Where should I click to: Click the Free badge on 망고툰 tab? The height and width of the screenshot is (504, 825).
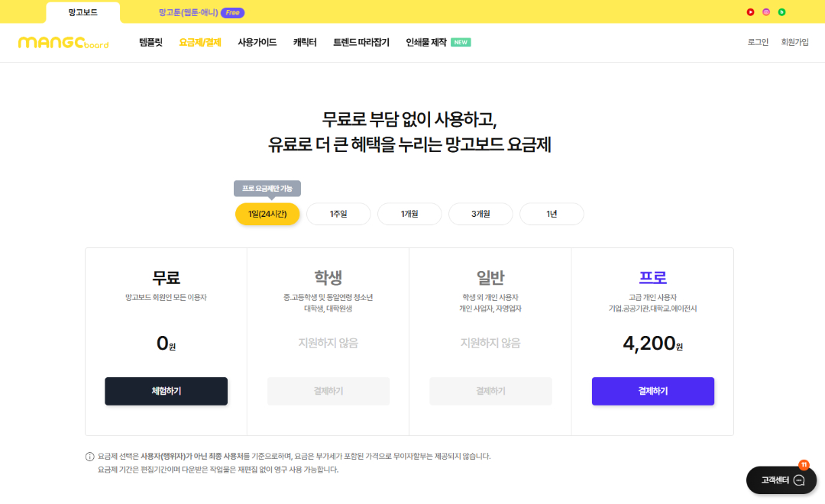point(232,13)
